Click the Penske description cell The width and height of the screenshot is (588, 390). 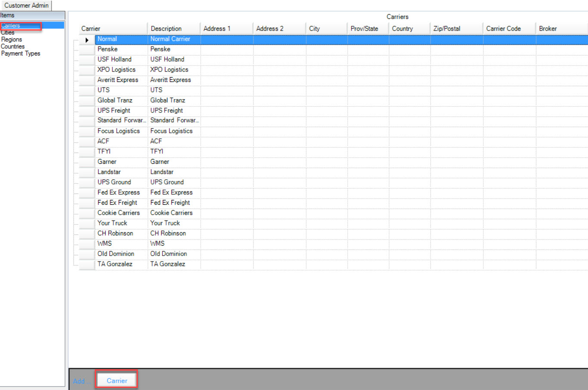(174, 49)
